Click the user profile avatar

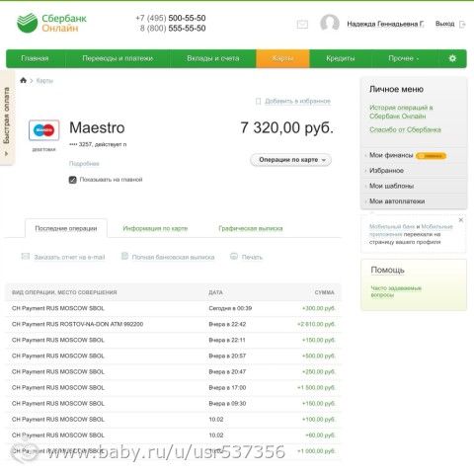[x=330, y=23]
